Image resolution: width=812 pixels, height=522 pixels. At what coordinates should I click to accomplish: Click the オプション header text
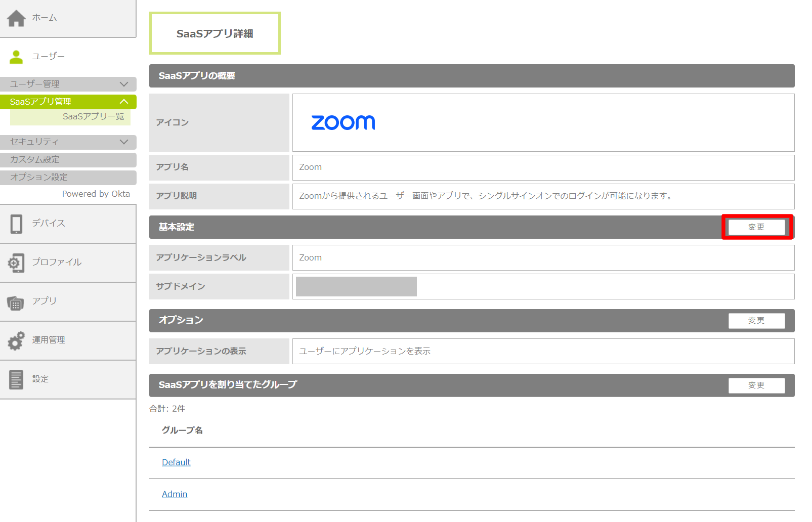181,320
